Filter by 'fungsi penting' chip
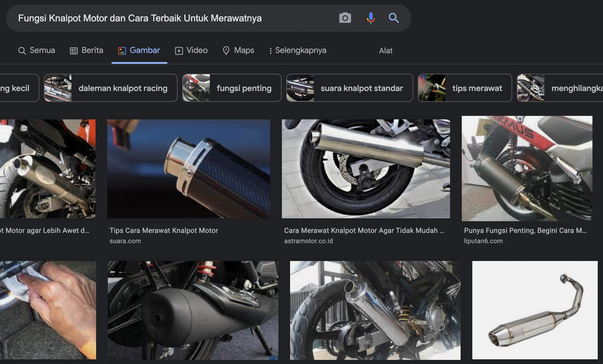This screenshot has width=603, height=364. click(x=232, y=88)
